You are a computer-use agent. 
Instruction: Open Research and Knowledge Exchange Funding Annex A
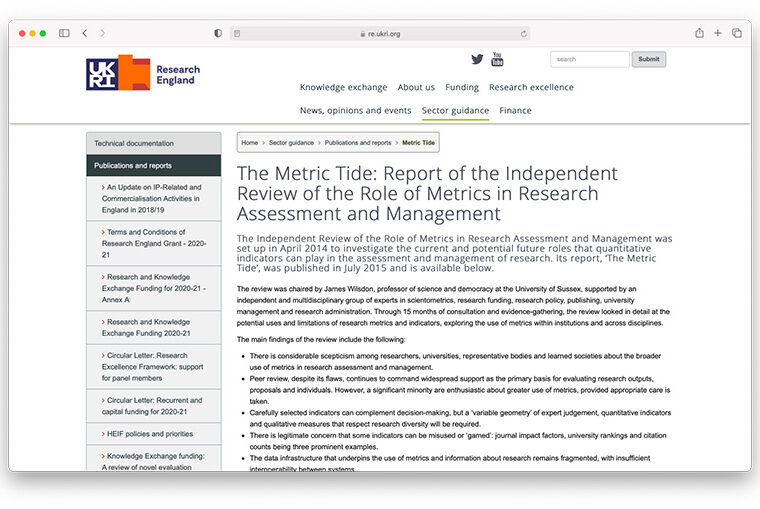pyautogui.click(x=153, y=288)
